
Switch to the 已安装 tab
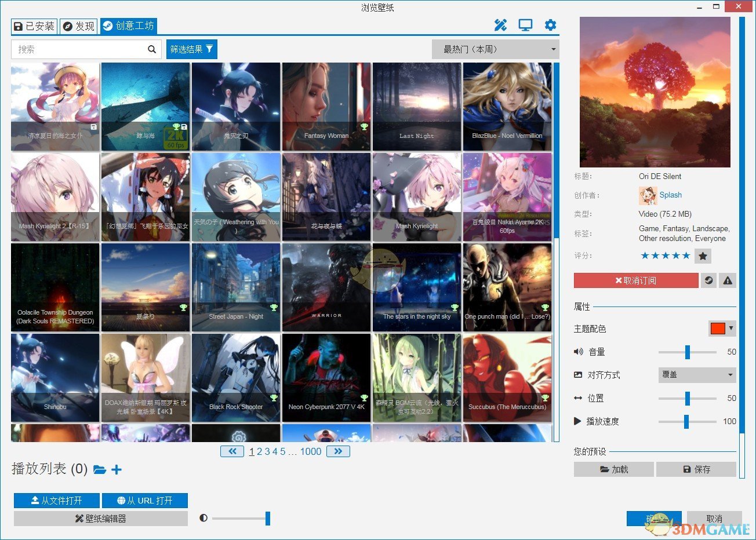[34, 26]
